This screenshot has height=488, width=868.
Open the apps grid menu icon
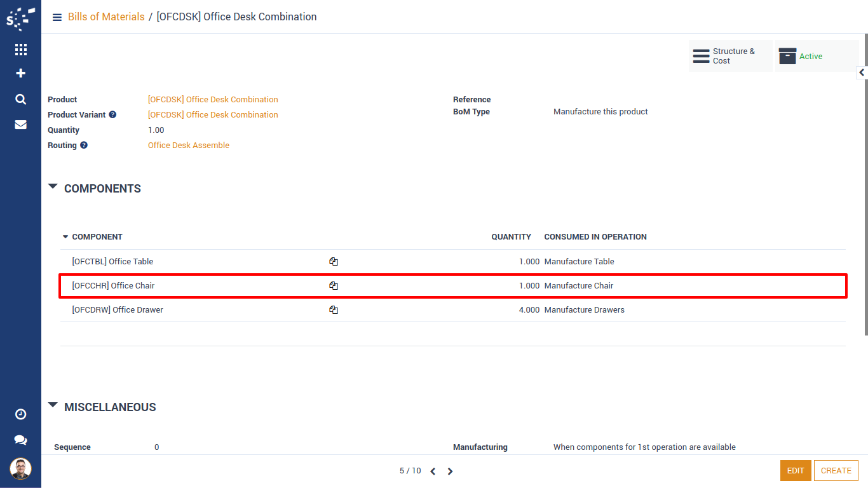coord(20,50)
